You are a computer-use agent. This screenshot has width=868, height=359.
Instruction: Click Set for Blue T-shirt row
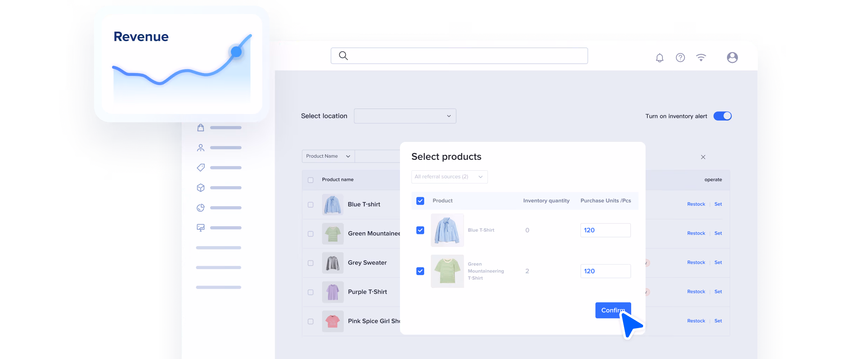coord(718,204)
